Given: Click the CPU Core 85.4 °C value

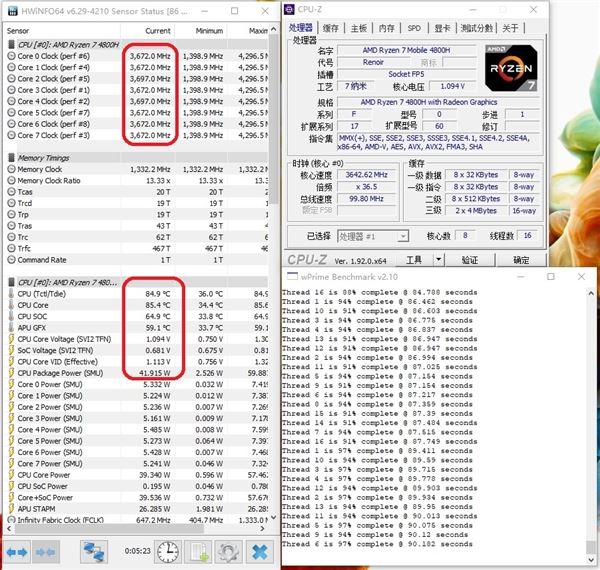Looking at the screenshot, I should coord(158,305).
